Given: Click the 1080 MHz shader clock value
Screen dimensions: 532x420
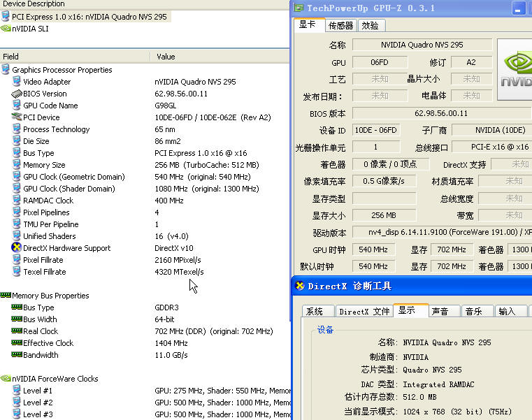Looking at the screenshot, I should 207,189.
